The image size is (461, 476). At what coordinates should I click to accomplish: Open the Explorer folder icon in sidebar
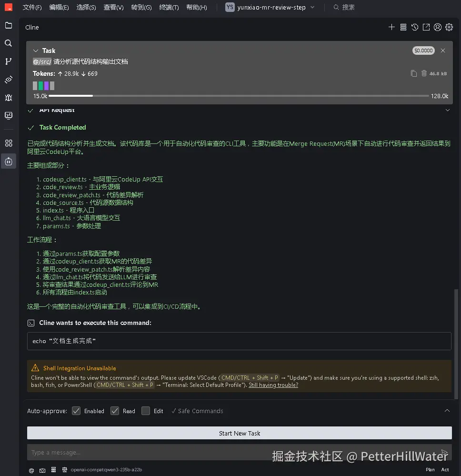click(9, 25)
